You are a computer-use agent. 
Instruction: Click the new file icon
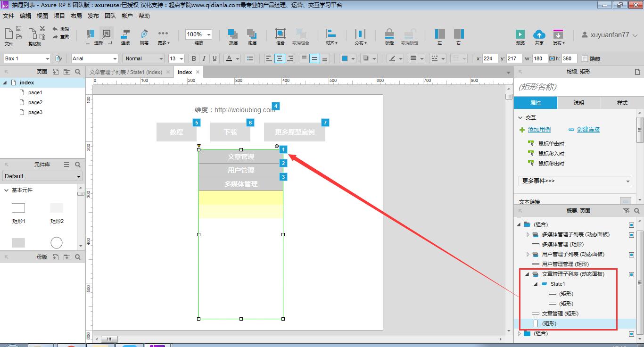pos(8,33)
